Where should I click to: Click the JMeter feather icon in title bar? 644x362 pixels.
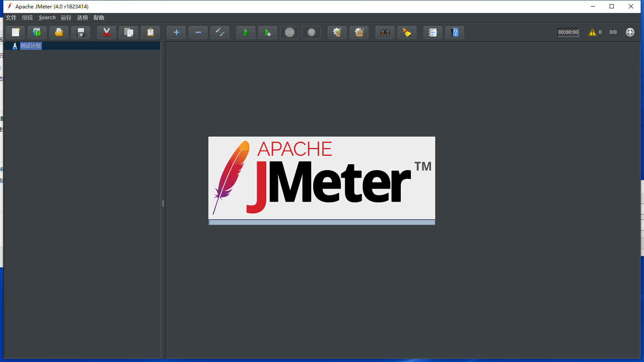(10, 6)
